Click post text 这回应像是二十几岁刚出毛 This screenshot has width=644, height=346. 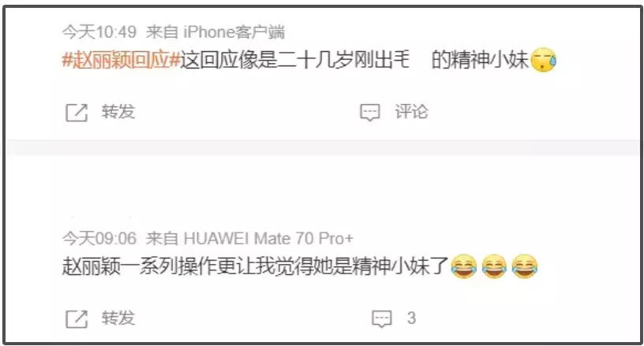click(295, 60)
